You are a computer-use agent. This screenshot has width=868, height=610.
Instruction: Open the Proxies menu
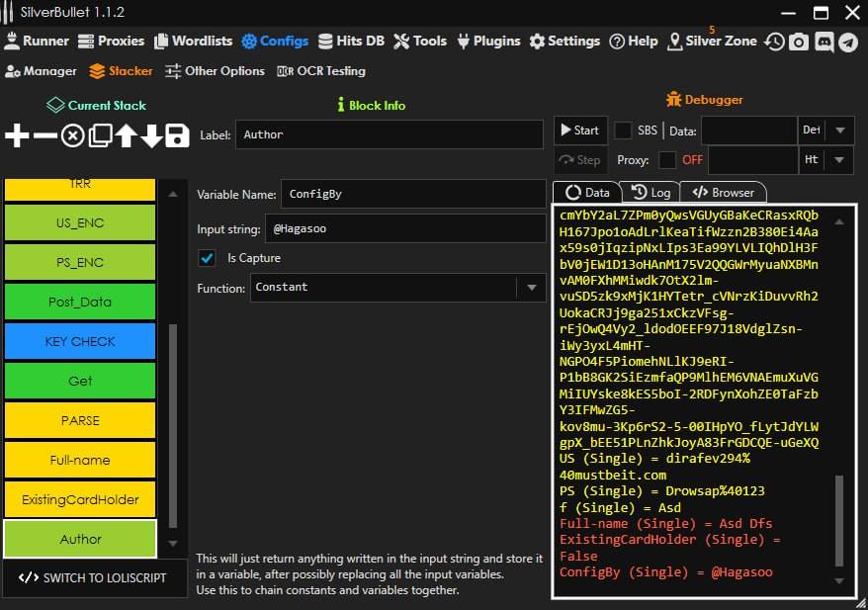click(111, 42)
